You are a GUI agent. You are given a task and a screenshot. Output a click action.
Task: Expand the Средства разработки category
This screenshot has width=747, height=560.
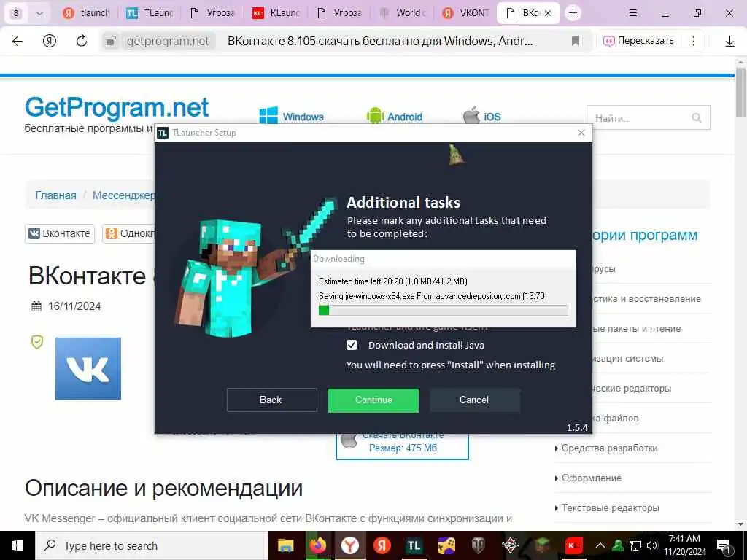pos(609,448)
